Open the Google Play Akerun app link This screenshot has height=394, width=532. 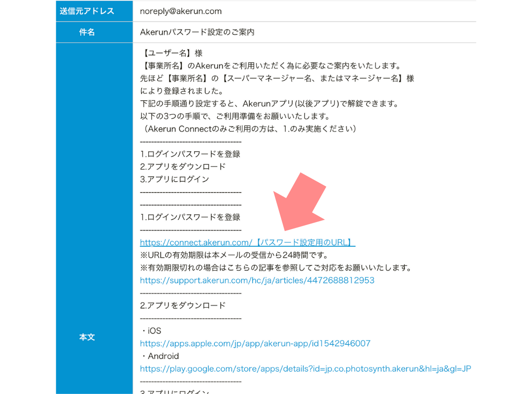pos(305,368)
